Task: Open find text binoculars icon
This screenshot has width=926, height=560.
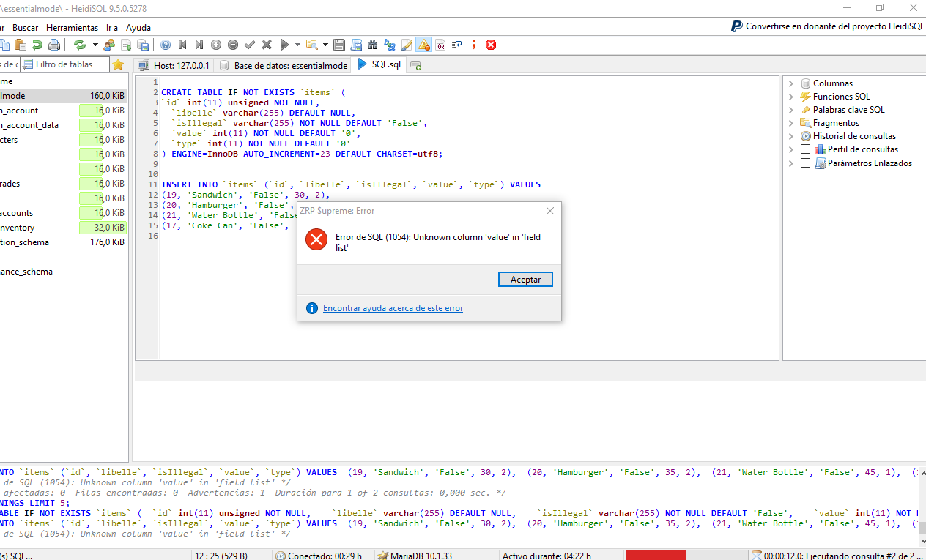Action: pos(372,45)
